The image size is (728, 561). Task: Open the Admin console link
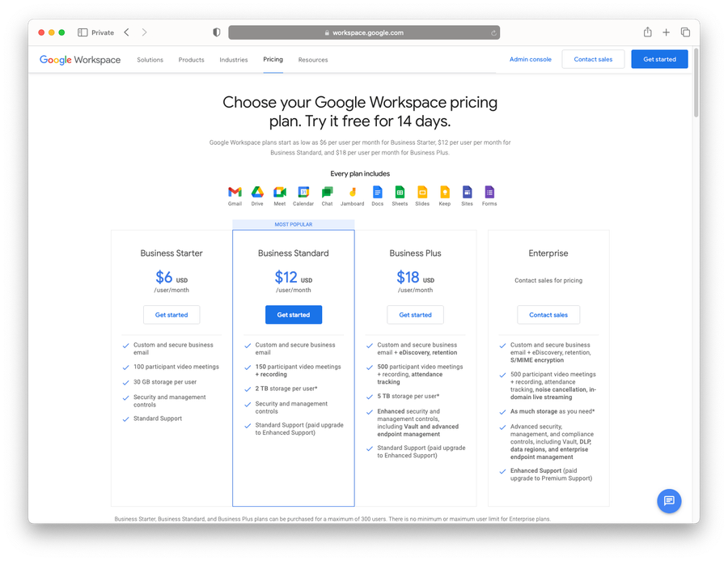point(530,60)
